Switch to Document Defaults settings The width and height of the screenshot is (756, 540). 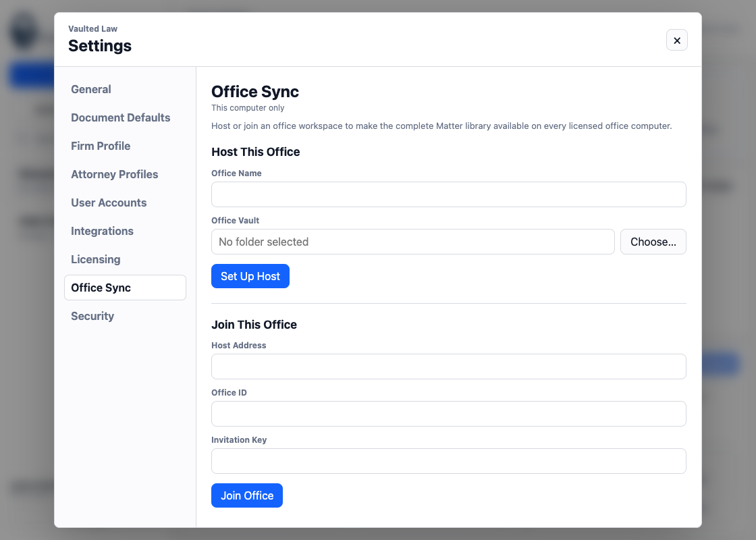tap(125, 117)
